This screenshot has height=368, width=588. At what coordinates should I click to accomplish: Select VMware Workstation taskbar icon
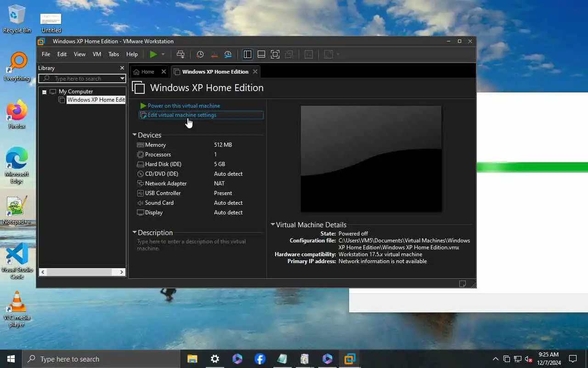point(350,359)
